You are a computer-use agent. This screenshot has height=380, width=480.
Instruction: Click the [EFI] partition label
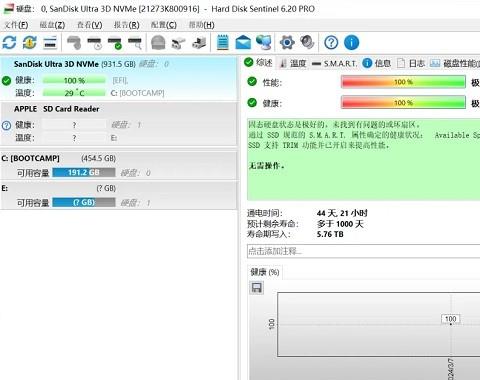point(120,80)
